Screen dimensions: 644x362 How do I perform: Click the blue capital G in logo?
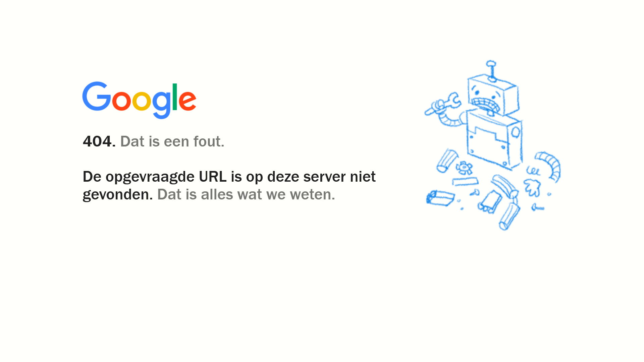click(x=97, y=96)
